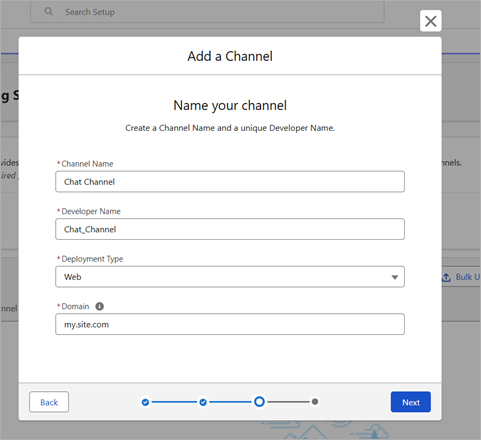The width and height of the screenshot is (481, 440).
Task: Click the search magnifier icon in Setup
Action: 49,12
